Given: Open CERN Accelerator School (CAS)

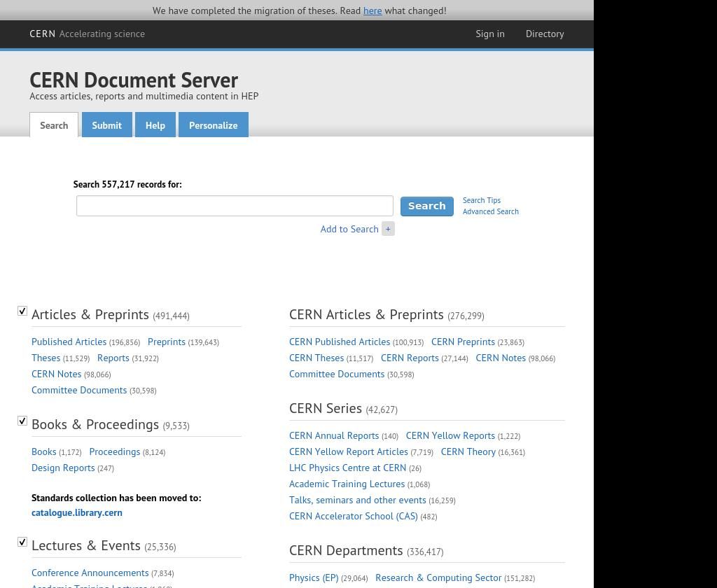Looking at the screenshot, I should 354,516.
